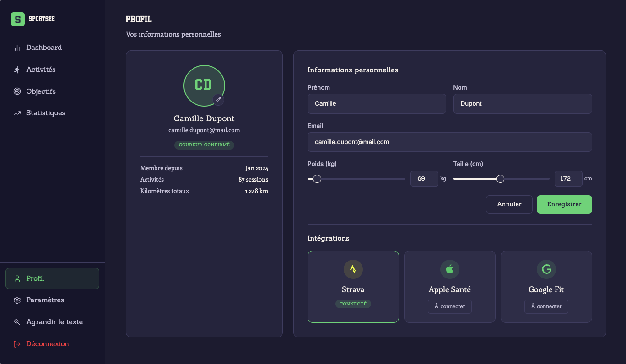Click the Apple Santé card title
The height and width of the screenshot is (364, 626).
(449, 290)
